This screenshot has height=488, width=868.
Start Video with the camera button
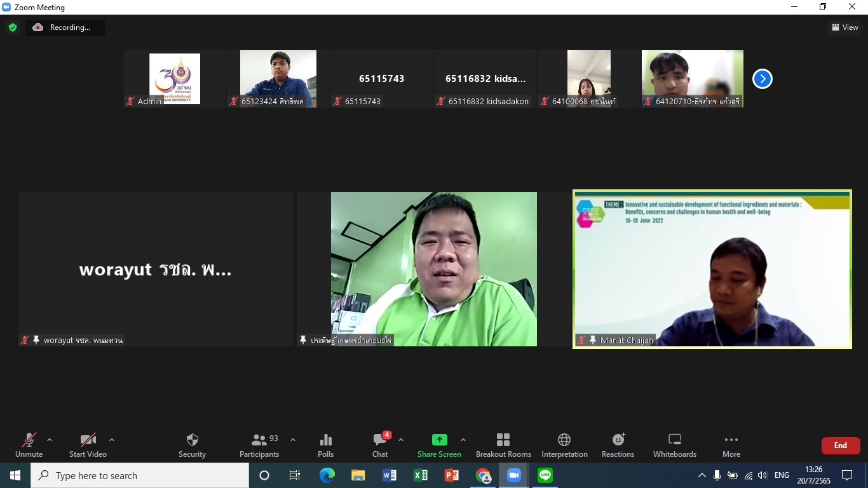coord(88,445)
